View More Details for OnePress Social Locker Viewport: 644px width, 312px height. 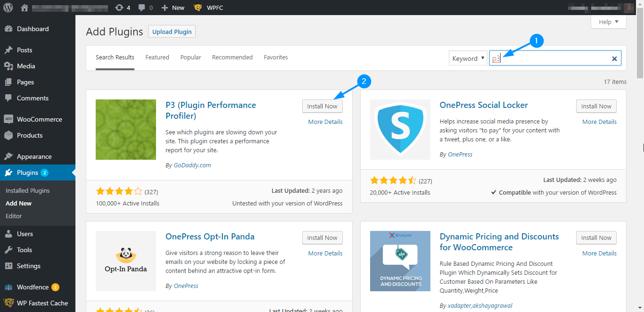[599, 122]
